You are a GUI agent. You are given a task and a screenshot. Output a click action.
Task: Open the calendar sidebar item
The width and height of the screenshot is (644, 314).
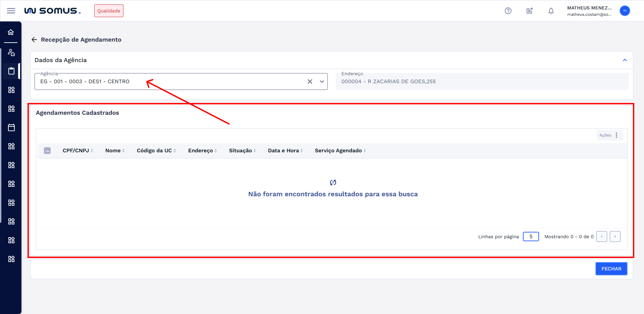click(x=11, y=127)
